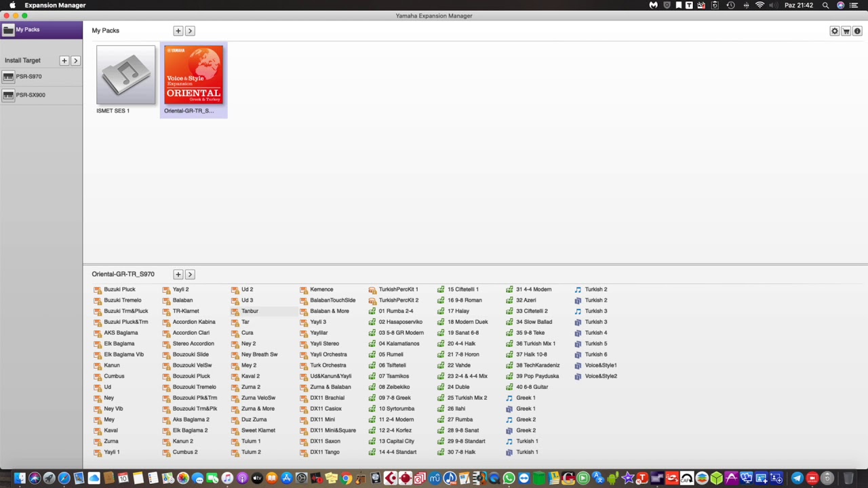
Task: Click the Voice&Style1 registration icon
Action: 578,365
